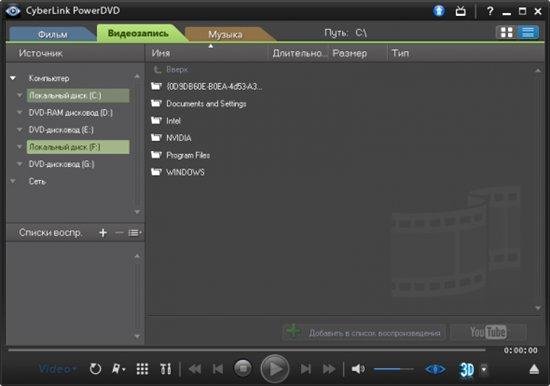Remove playlist with minus icon
Screen dimensions: 550x386
point(119,233)
